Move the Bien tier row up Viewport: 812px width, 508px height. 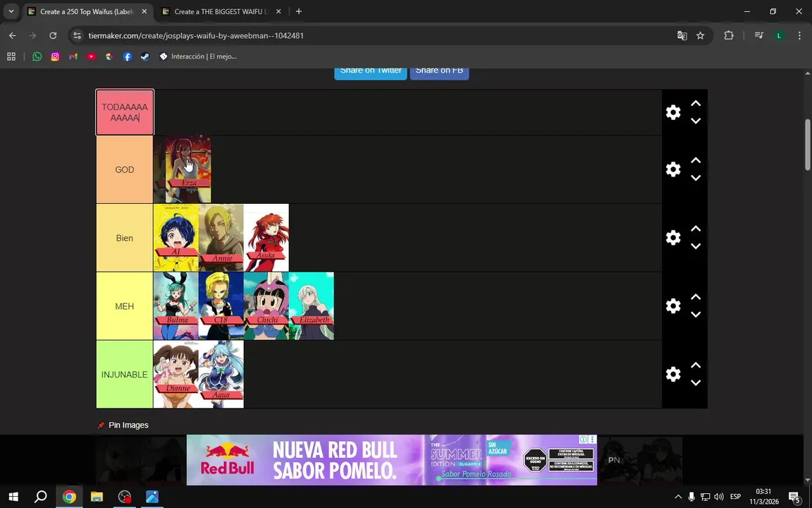point(696,229)
